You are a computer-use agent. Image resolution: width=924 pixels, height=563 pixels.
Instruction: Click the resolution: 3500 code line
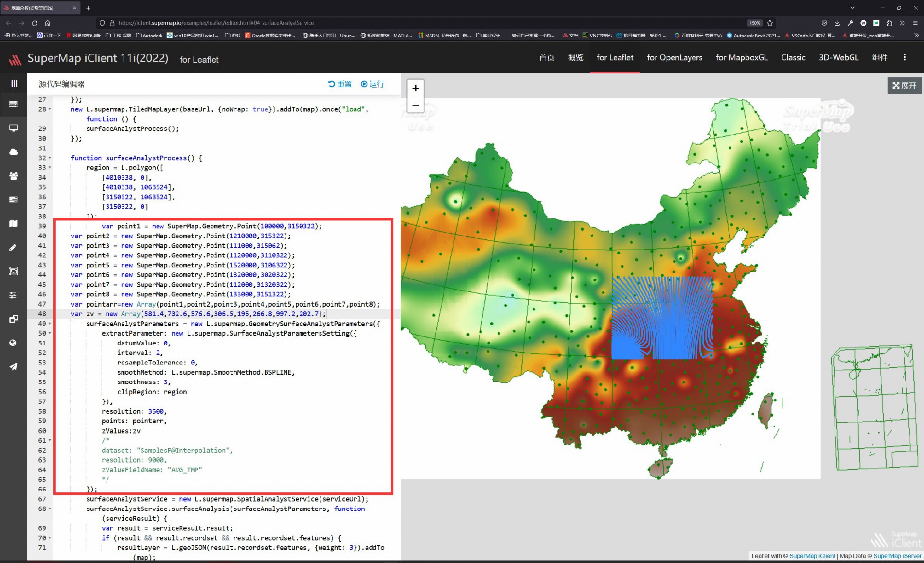(134, 411)
